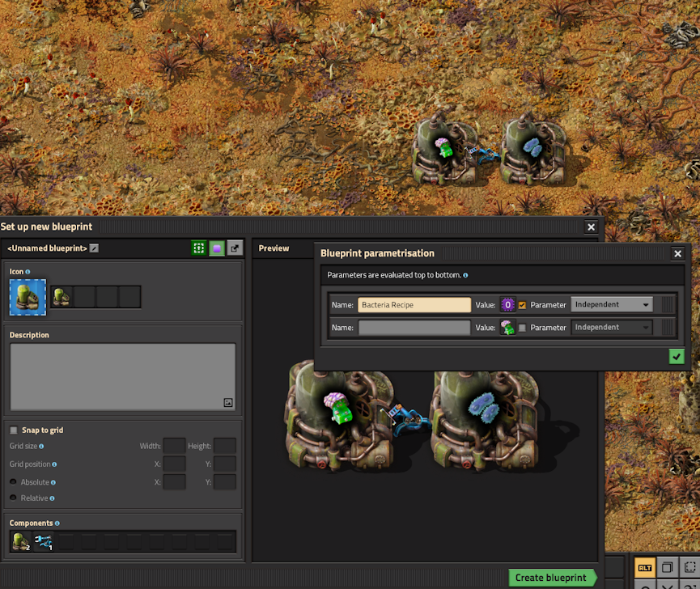Open parametrisation via purple square button
This screenshot has height=589, width=700.
(x=217, y=248)
